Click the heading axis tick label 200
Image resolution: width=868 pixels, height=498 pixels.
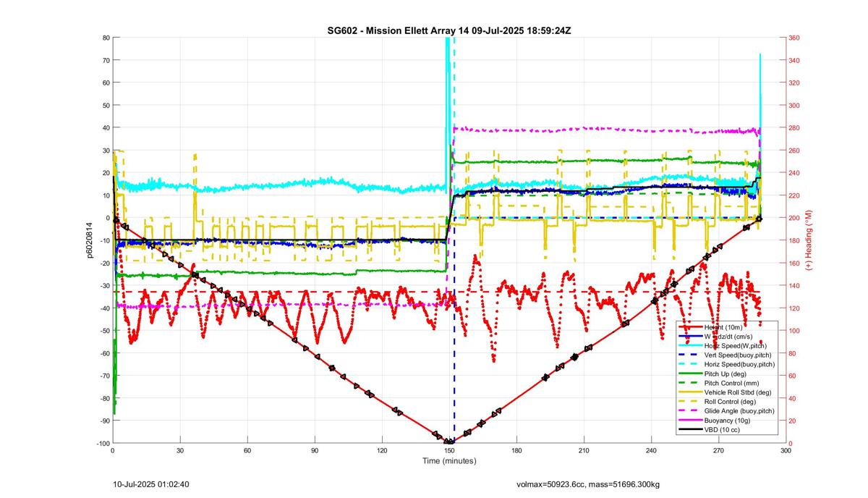tap(794, 218)
